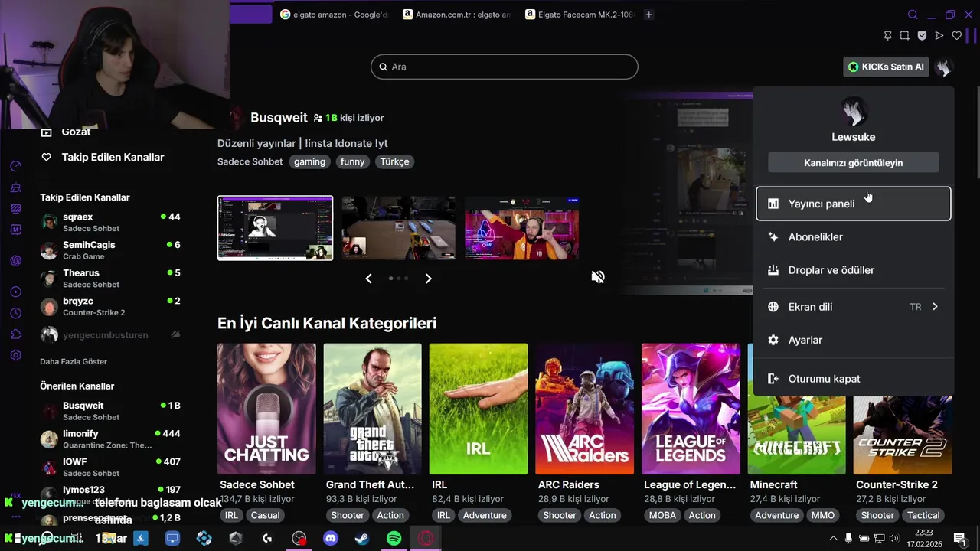Open History clock icon in Opera sidebar

coord(16,313)
